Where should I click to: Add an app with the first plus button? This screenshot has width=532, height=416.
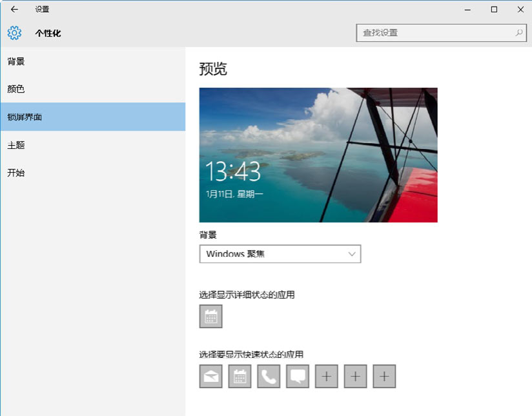point(327,377)
